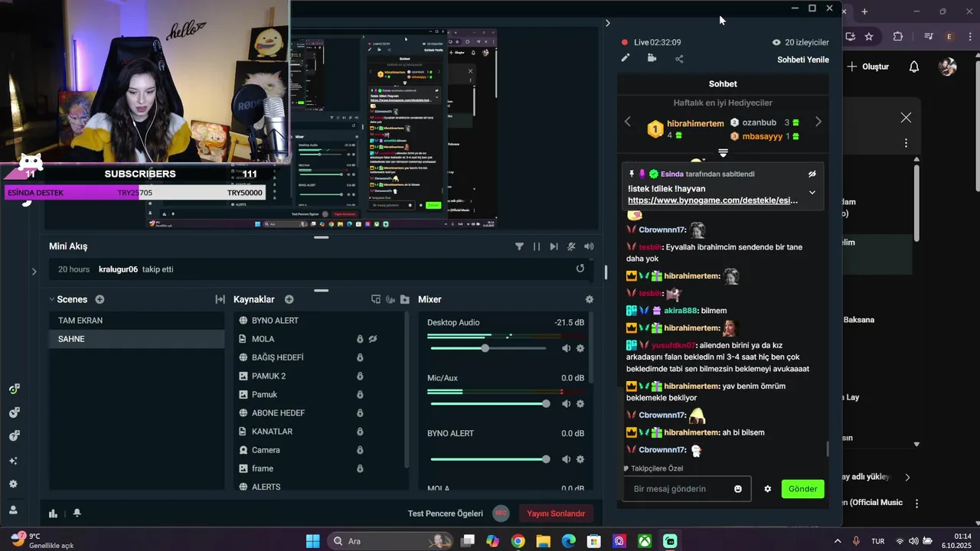Expand the Scenes collection dropdown chevron
This screenshot has width=980, height=551.
[52, 299]
